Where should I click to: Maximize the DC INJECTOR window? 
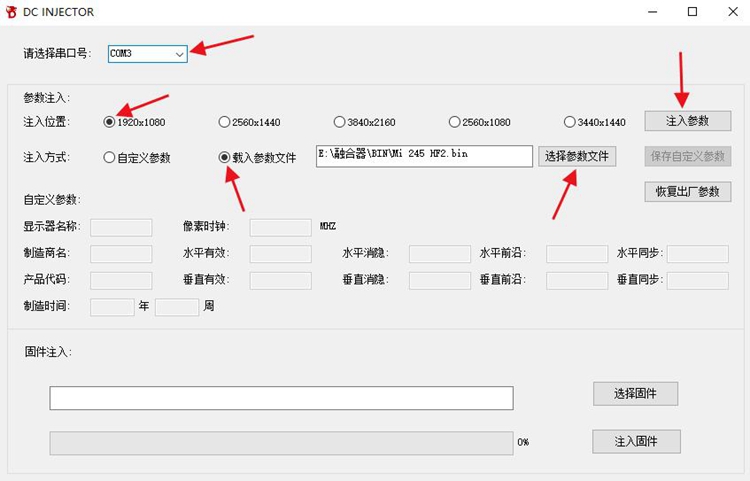(692, 12)
